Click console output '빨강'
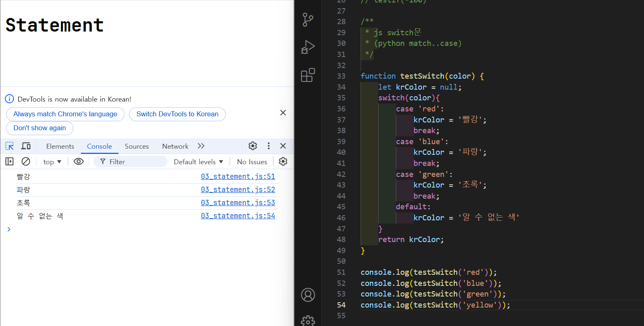This screenshot has width=644, height=326. point(23,177)
